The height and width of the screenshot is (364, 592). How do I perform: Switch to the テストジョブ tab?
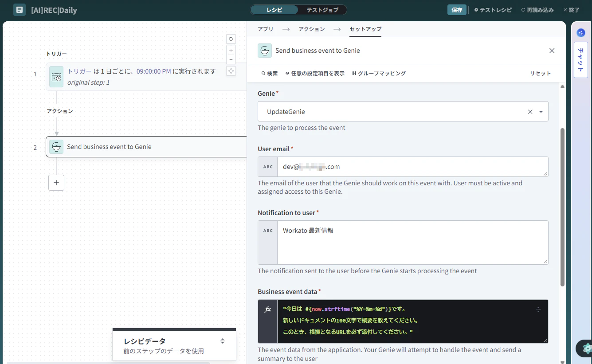322,10
